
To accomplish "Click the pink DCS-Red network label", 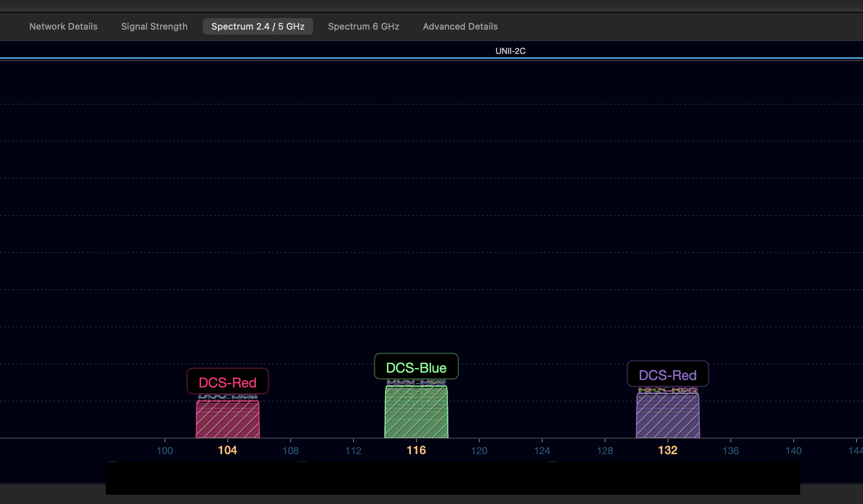I will point(227,382).
